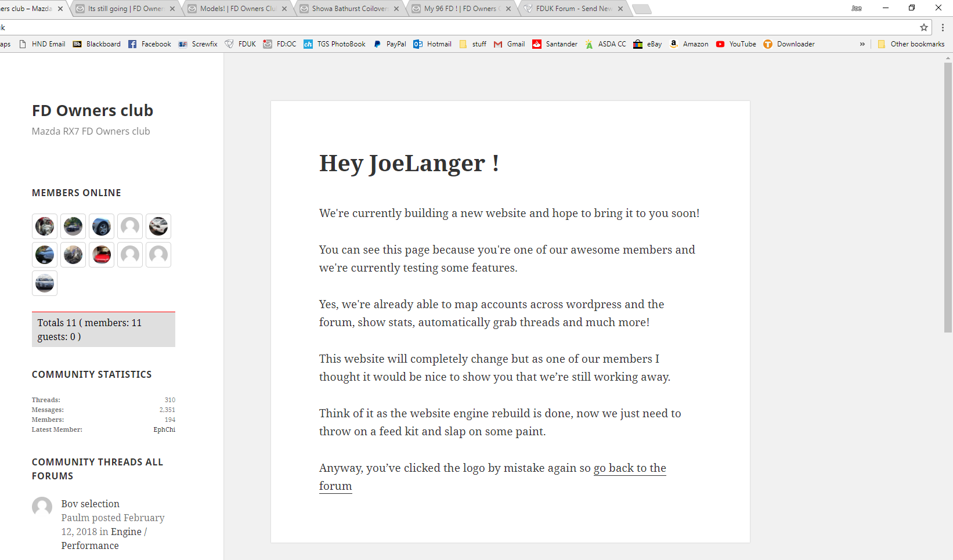Screen dimensions: 953x560
Task: Expand the hidden bookmarks chevron
Action: 862,44
